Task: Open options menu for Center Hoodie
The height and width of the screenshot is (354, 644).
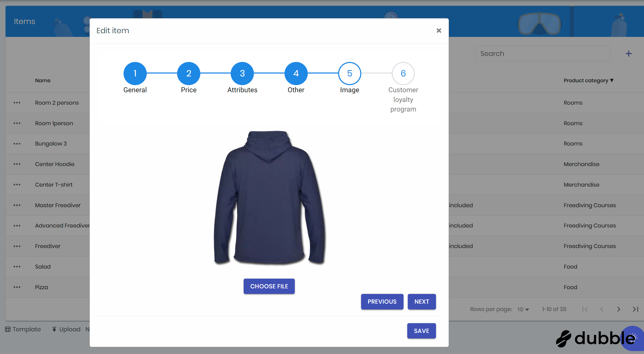Action: [17, 164]
